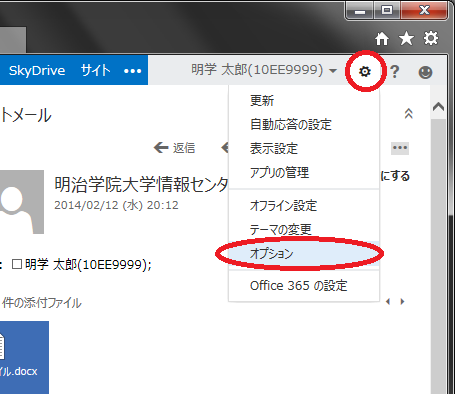Open navigation bar ellipsis next to サイト
The height and width of the screenshot is (394, 455).
point(132,71)
